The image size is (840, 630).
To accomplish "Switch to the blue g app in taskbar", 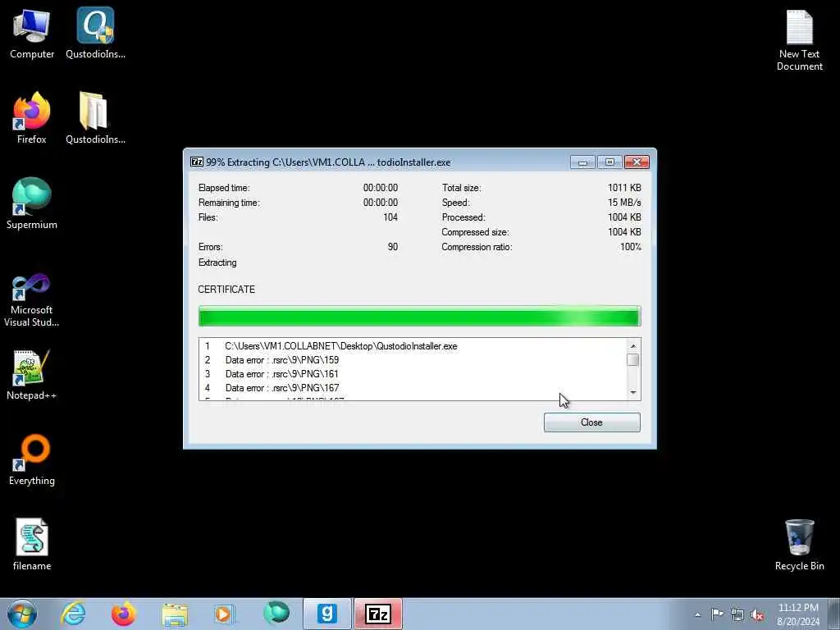I will (x=326, y=614).
